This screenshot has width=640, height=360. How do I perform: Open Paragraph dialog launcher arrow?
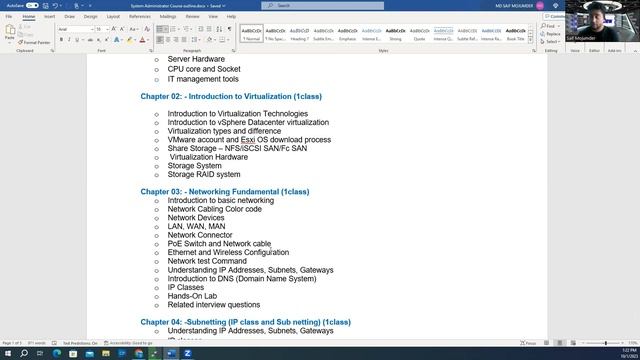pyautogui.click(x=233, y=51)
